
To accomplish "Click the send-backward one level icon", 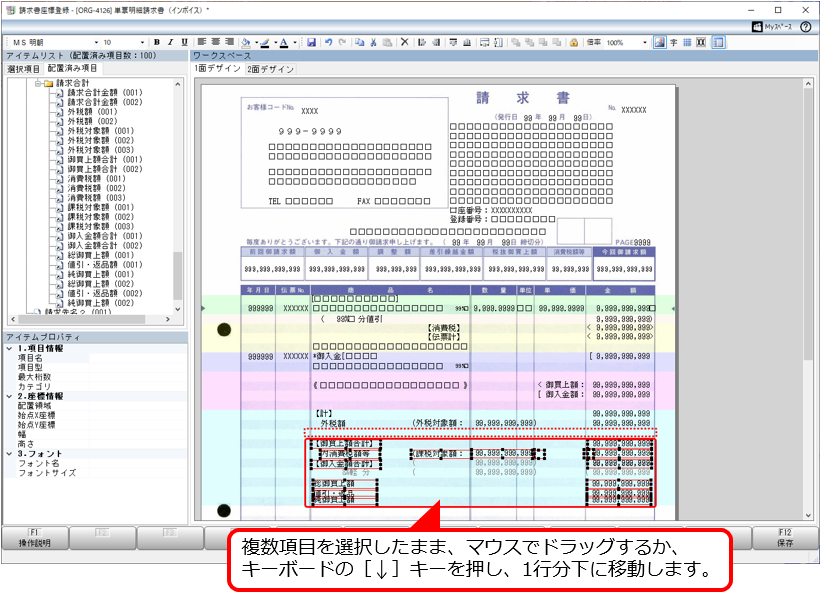I will click(557, 42).
